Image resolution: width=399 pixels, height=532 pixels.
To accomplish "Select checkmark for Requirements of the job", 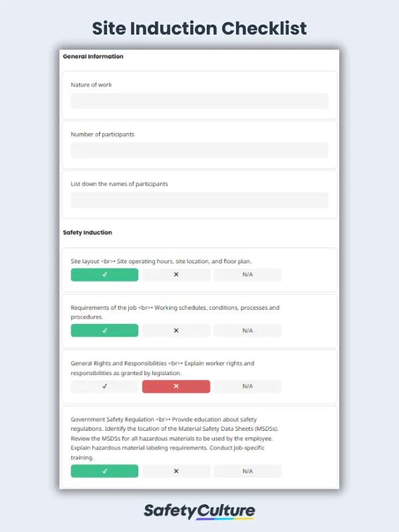I will pos(104,331).
